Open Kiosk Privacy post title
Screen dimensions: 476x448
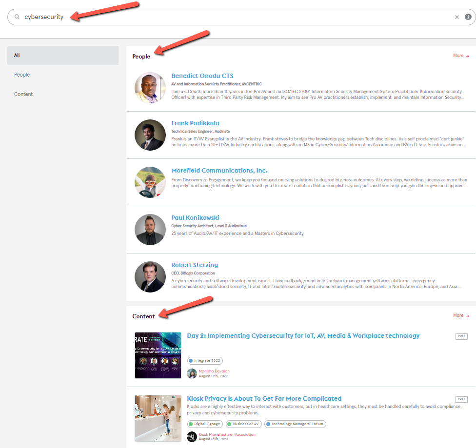[264, 399]
